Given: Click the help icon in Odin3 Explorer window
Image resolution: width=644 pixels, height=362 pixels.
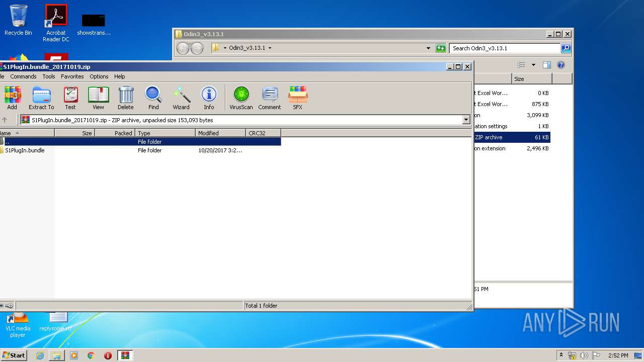Looking at the screenshot, I should [561, 65].
